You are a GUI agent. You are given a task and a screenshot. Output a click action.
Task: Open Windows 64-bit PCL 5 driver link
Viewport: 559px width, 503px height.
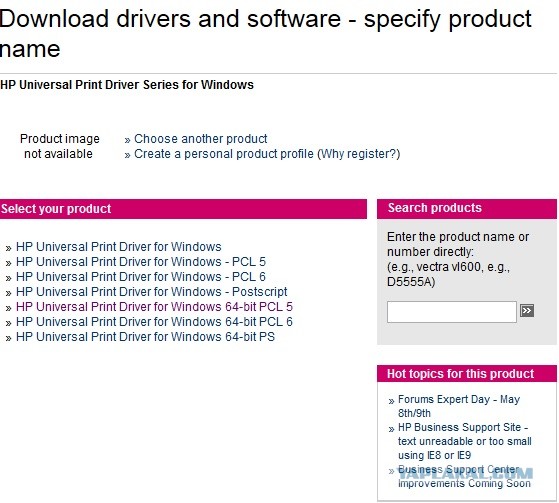click(154, 307)
